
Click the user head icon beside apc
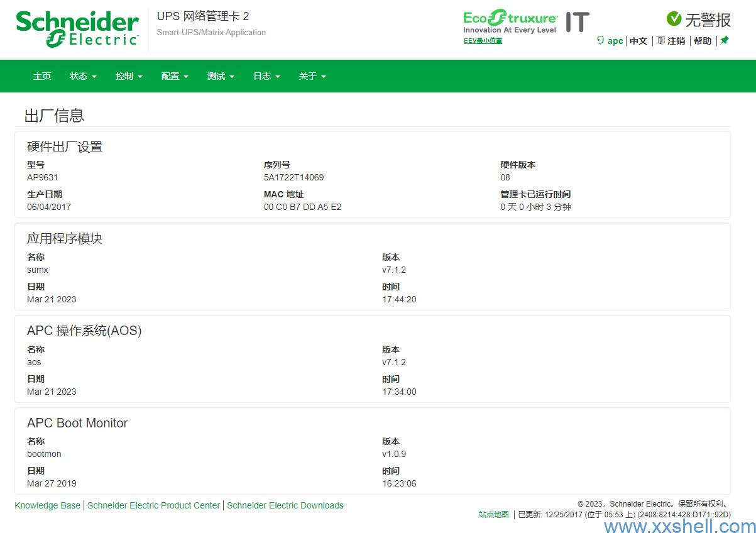(x=600, y=40)
